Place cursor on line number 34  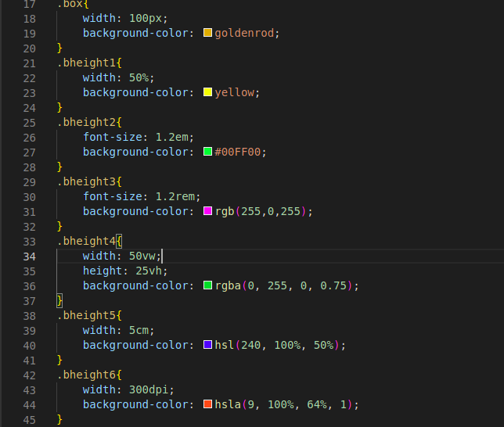click(29, 257)
